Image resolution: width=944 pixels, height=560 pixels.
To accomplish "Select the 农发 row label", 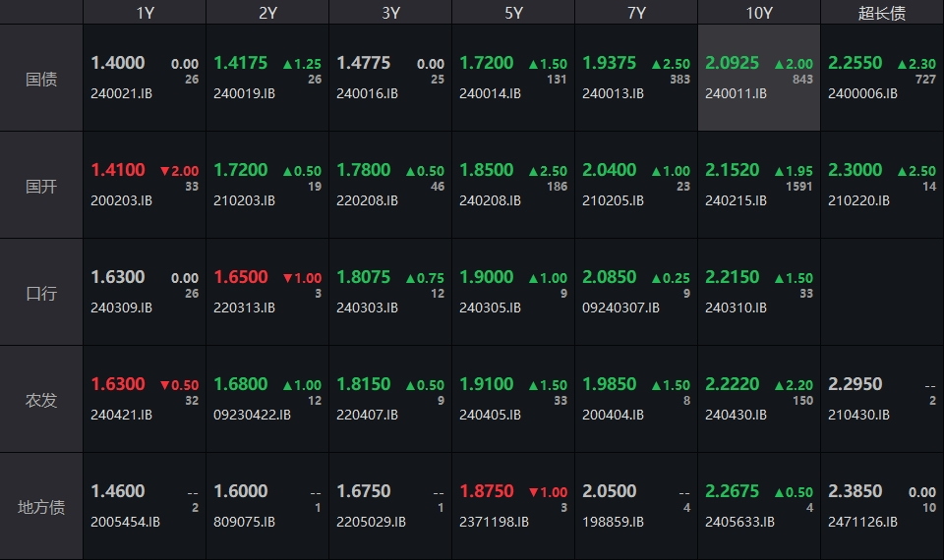I will point(41,400).
